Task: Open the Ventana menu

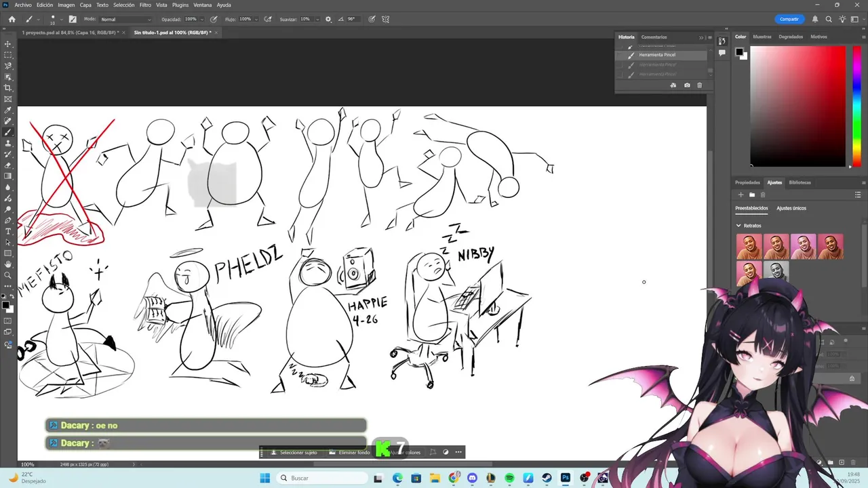Action: point(203,5)
